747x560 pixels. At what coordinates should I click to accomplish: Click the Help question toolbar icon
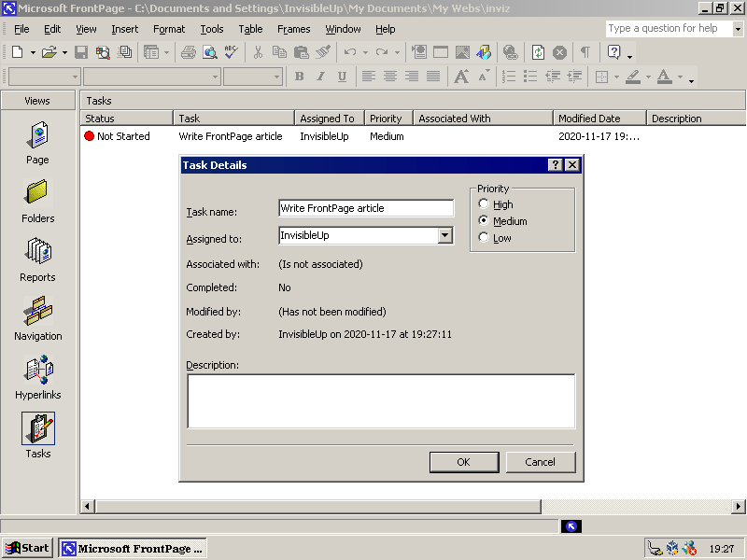(x=614, y=52)
